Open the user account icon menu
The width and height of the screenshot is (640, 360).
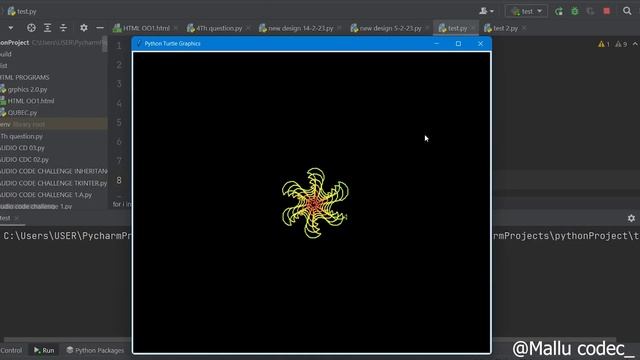(486, 11)
